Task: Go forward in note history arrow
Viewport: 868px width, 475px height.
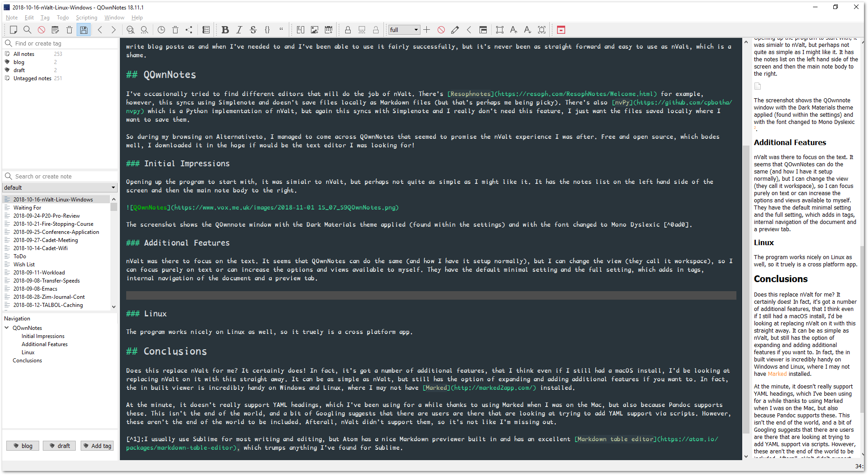Action: pos(114,30)
